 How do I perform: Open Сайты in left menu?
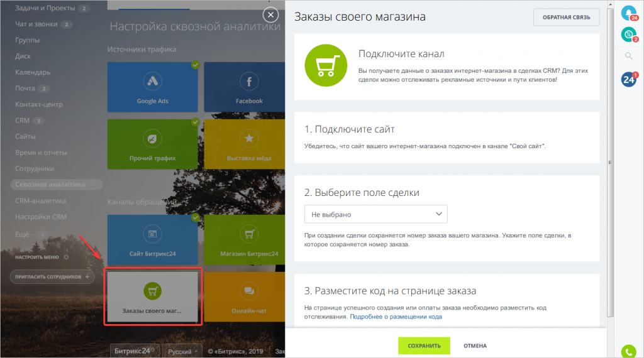25,136
